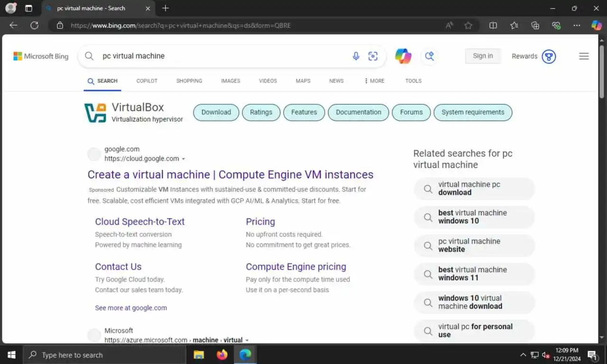Screen dimensions: 607x364
Task: Switch to the IMAGES tab
Action: click(x=230, y=81)
